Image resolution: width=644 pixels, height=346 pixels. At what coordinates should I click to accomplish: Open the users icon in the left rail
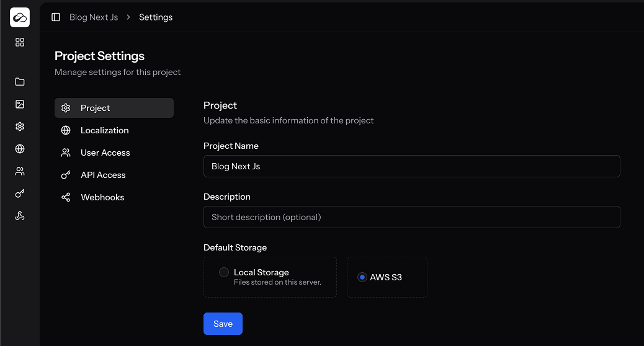click(x=20, y=171)
